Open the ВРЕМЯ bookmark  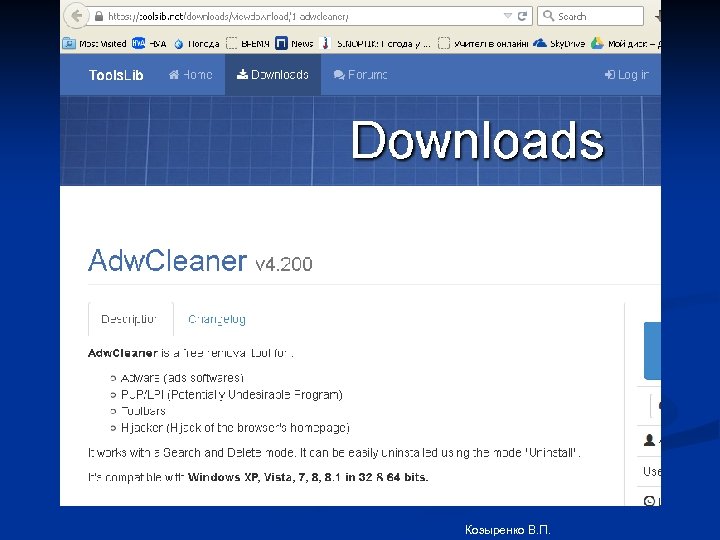248,44
